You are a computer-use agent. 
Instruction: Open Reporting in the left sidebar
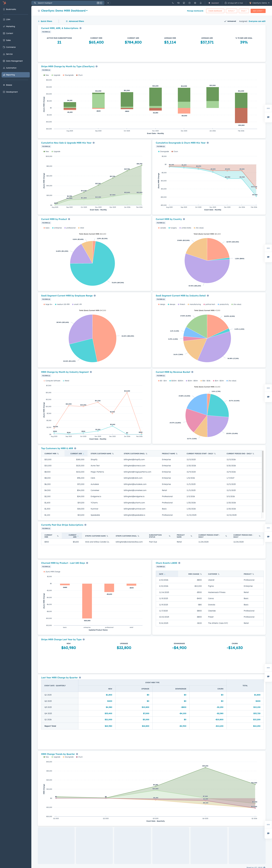[10, 75]
